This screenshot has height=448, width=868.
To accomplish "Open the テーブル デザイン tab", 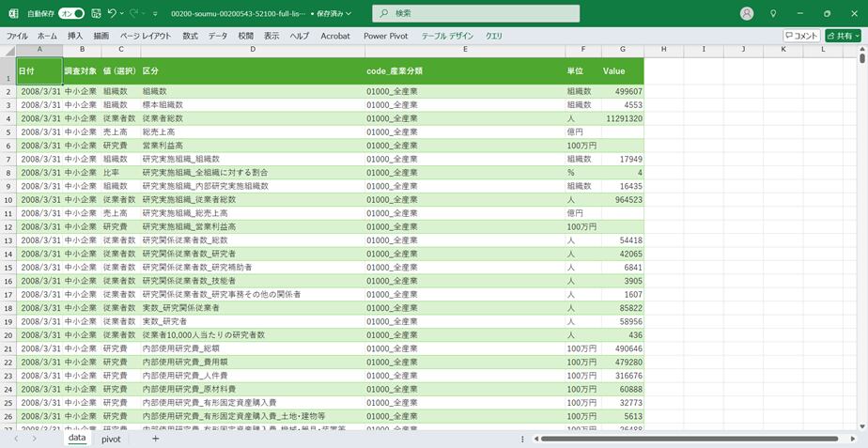I will (x=448, y=36).
